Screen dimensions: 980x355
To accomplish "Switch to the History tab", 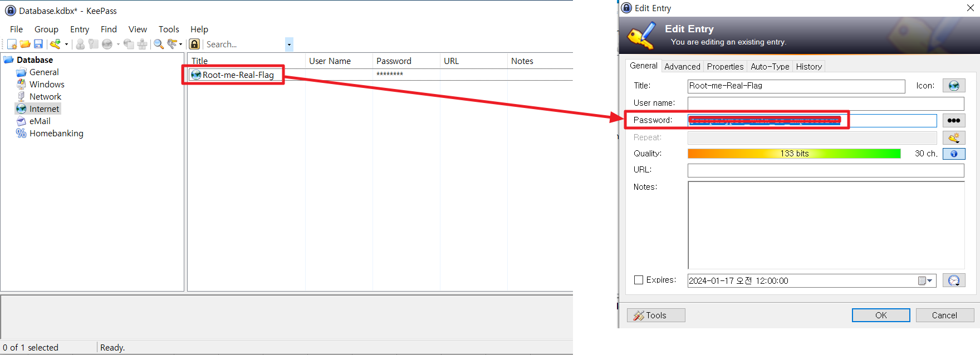I will pyautogui.click(x=808, y=67).
